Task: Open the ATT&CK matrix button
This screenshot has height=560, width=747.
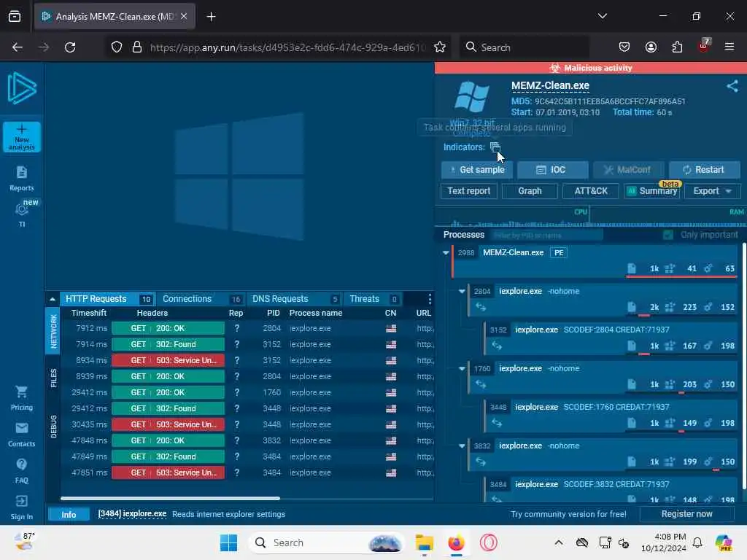Action: (591, 191)
